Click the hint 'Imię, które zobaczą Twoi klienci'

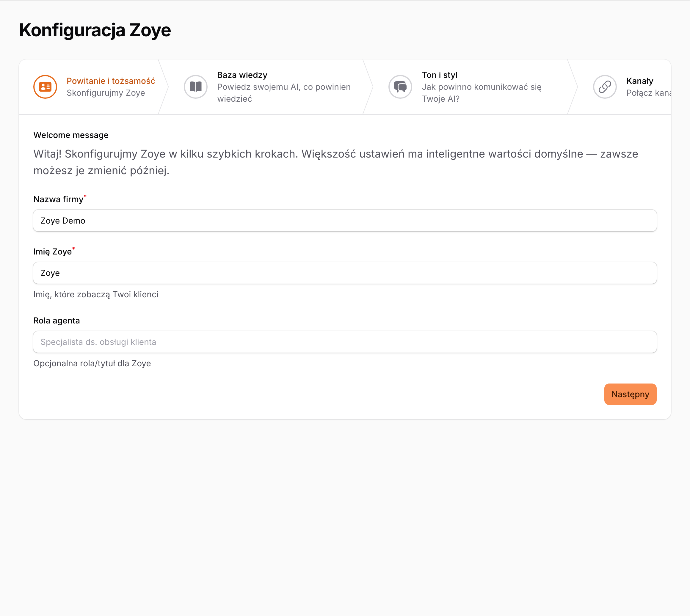click(96, 294)
